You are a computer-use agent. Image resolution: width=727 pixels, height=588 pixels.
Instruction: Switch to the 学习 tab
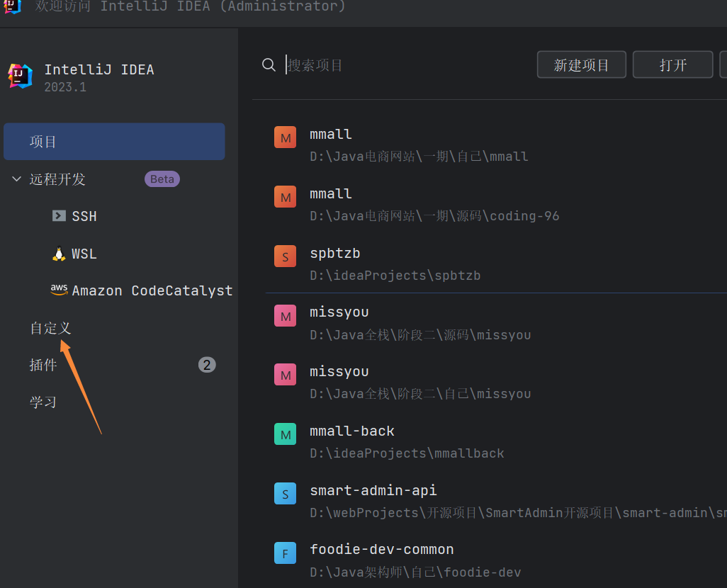coord(43,402)
